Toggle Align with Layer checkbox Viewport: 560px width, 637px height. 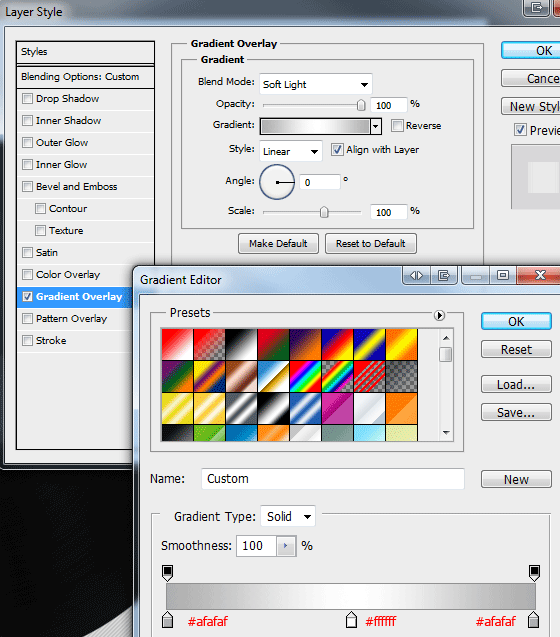(x=337, y=150)
